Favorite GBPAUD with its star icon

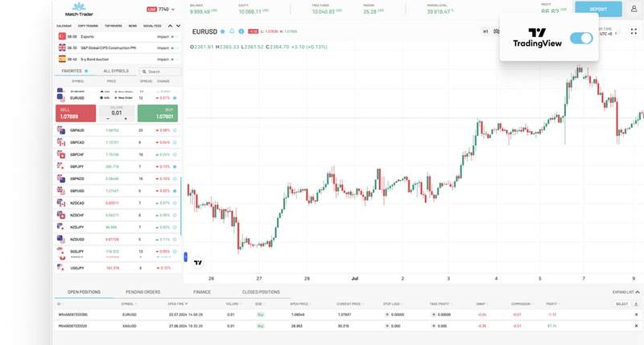tap(175, 129)
